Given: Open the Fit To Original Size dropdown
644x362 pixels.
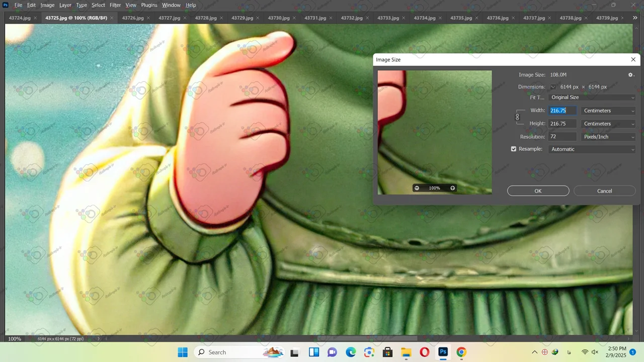Looking at the screenshot, I should pos(592,98).
